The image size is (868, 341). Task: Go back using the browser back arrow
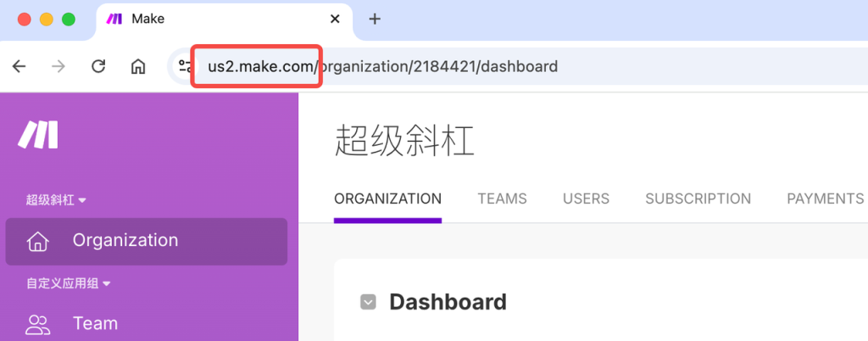coord(19,66)
